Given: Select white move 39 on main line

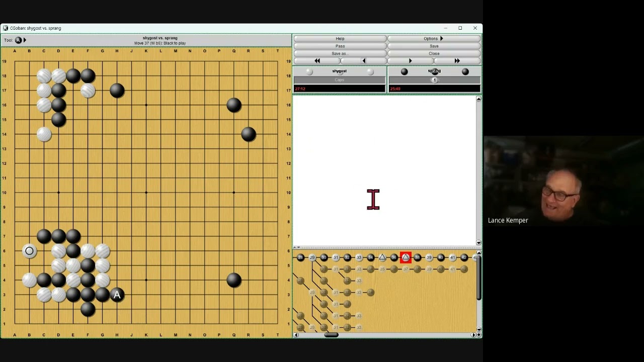Looking at the screenshot, I should [429, 257].
